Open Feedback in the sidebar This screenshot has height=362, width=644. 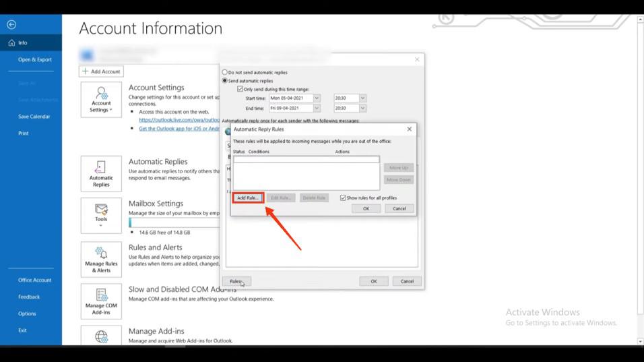[29, 297]
